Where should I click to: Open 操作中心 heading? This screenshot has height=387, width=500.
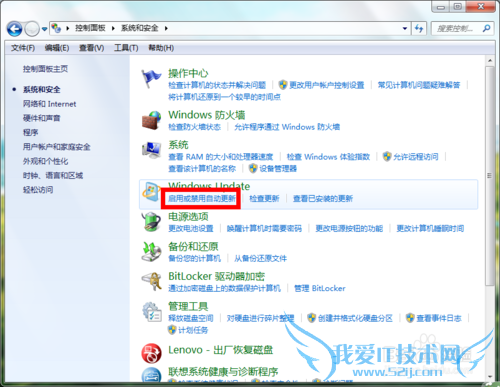tap(188, 73)
